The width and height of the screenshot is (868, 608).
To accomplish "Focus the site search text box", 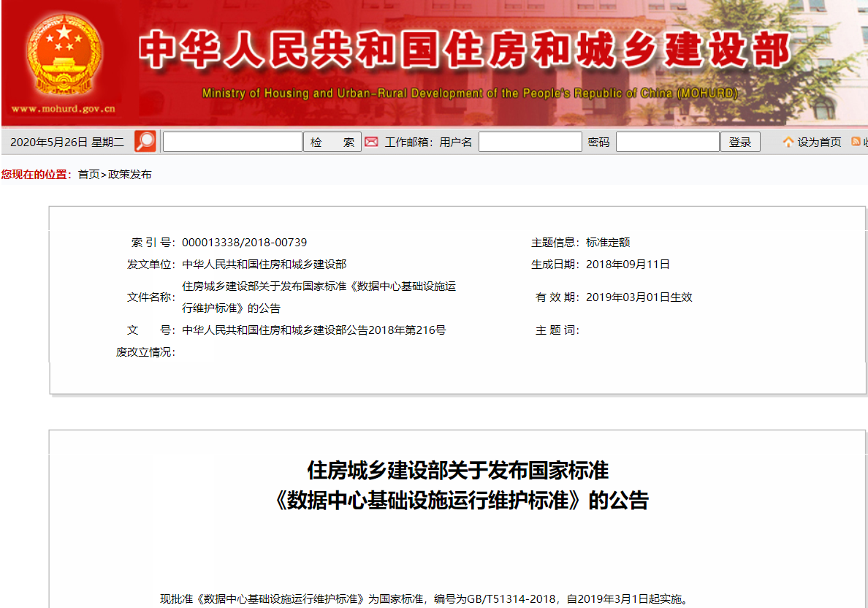I will [x=232, y=142].
